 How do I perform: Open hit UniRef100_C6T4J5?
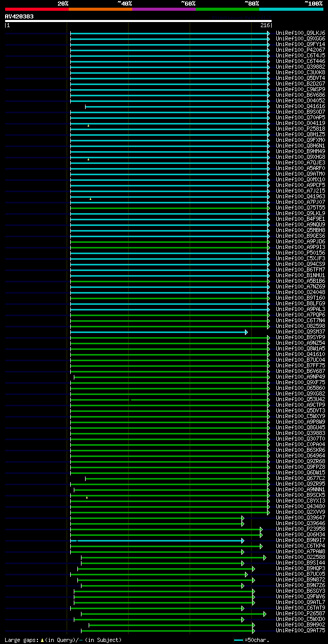click(300, 55)
